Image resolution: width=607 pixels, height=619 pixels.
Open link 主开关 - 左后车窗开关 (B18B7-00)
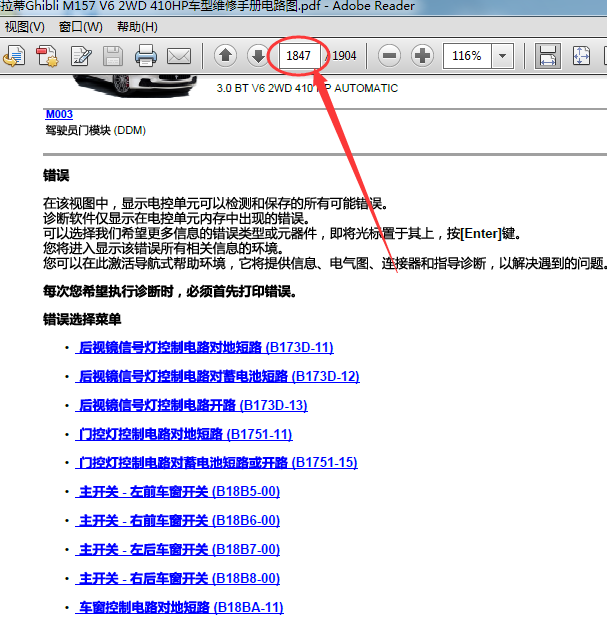tap(178, 549)
